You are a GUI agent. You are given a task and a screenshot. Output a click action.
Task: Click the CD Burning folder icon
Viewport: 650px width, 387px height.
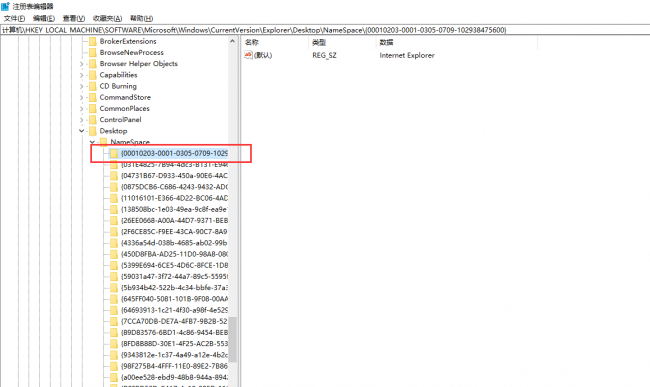coord(93,86)
